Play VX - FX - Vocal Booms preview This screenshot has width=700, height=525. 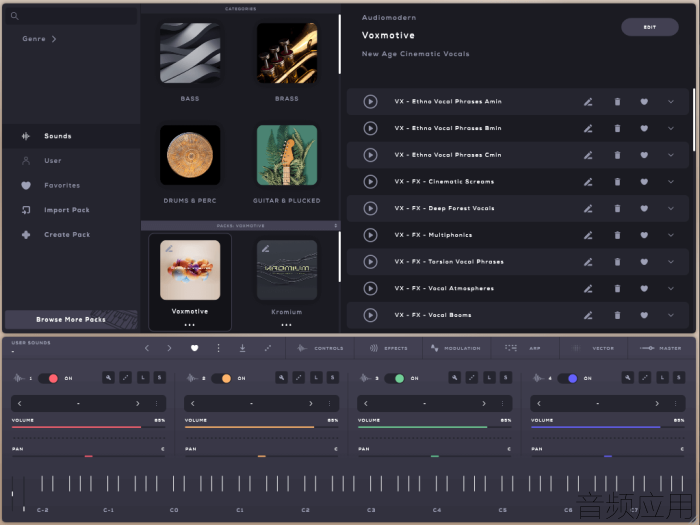click(x=370, y=315)
